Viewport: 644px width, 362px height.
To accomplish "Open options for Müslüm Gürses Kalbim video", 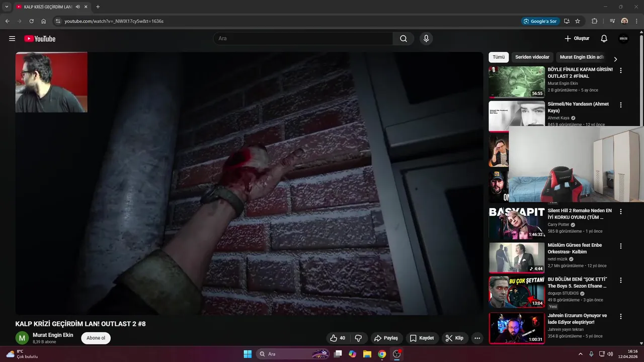I will pos(621,246).
